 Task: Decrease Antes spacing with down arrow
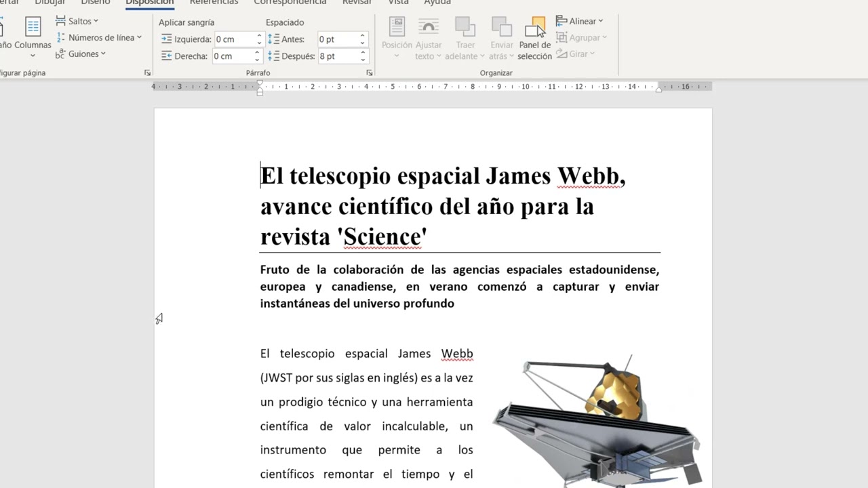pos(362,43)
